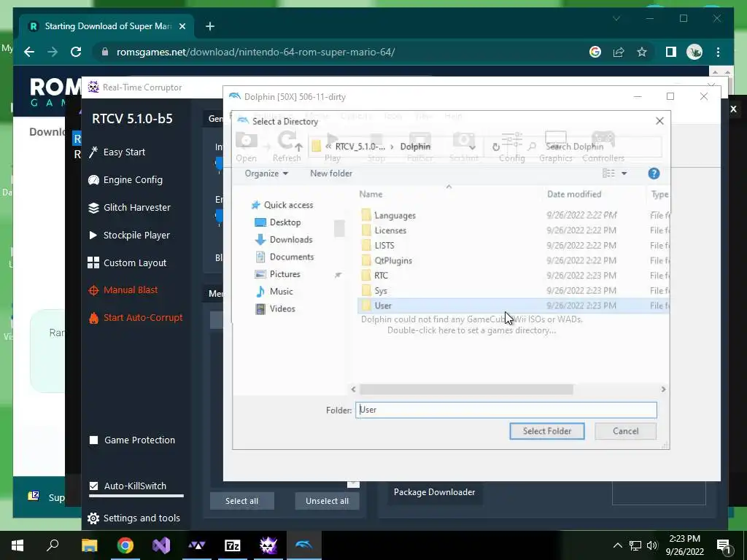
Task: Open new Chrome tab with plus
Action: 209,26
